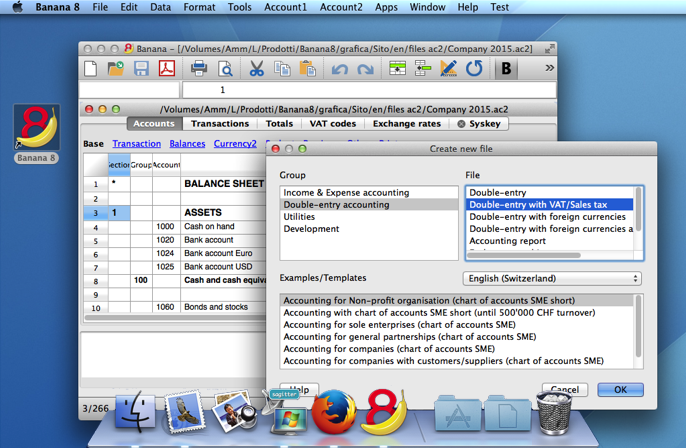Open the Account1 menu
Viewport: 686px width, 448px height.
pos(285,7)
